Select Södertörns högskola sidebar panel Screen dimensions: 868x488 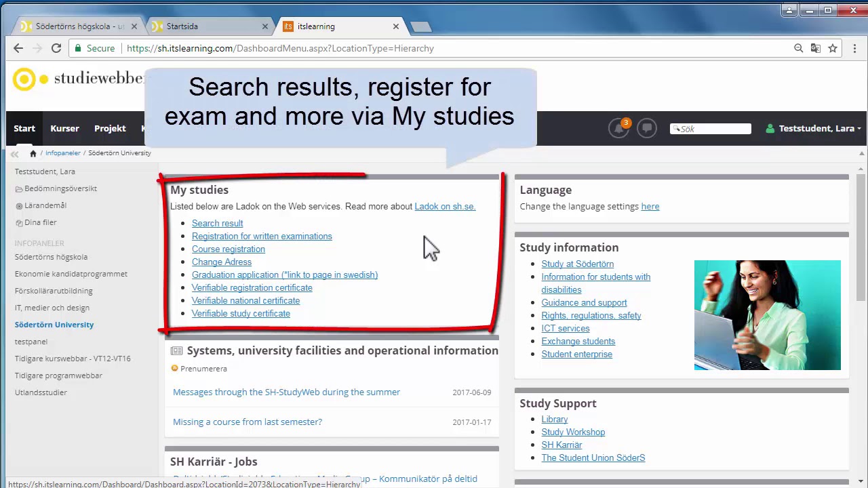click(x=51, y=257)
